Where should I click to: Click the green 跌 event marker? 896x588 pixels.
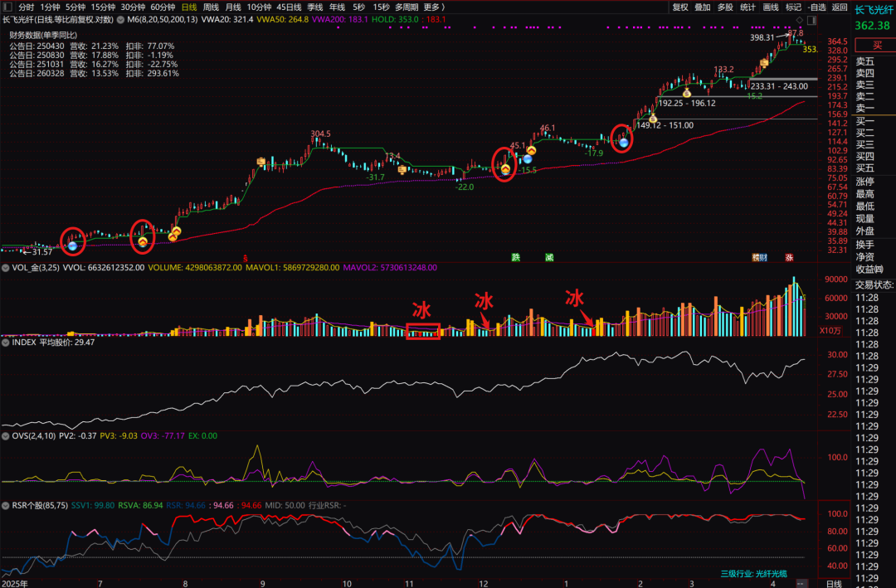[x=515, y=258]
